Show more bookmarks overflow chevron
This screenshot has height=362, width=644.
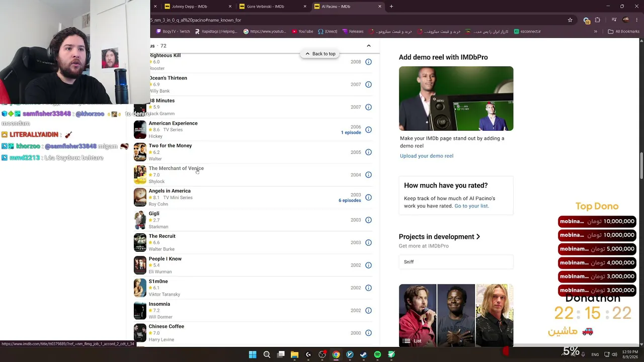[595, 31]
